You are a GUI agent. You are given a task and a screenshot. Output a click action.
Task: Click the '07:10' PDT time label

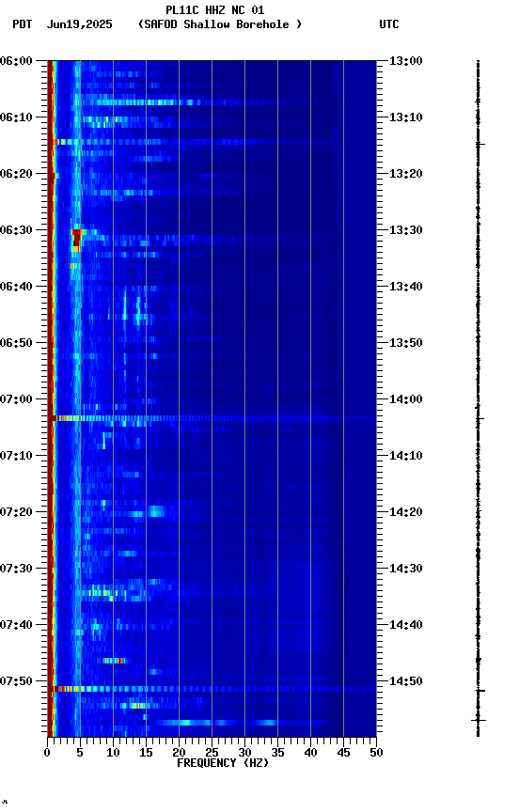pyautogui.click(x=16, y=456)
